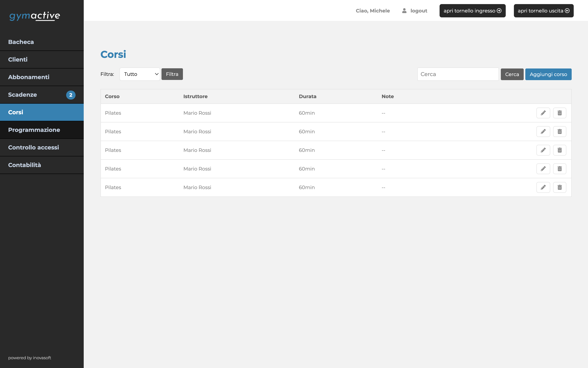Open Abbonamenti from the sidebar

[x=42, y=77]
